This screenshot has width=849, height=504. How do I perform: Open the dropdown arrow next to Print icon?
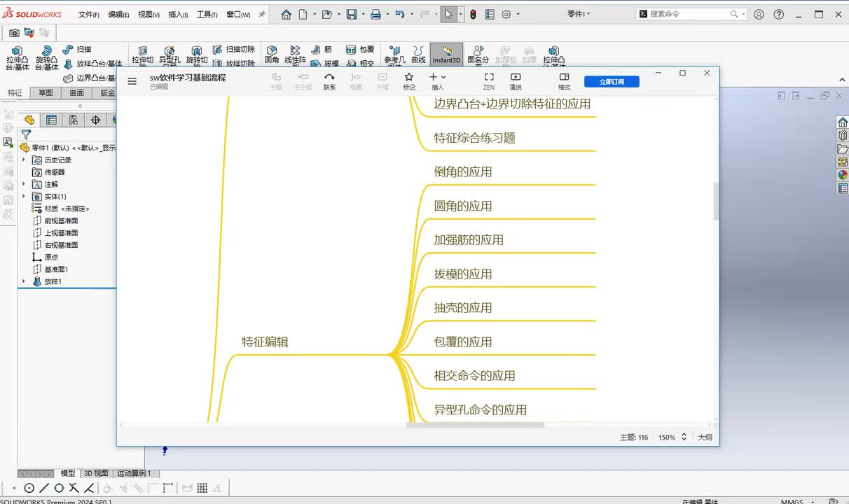tap(387, 14)
